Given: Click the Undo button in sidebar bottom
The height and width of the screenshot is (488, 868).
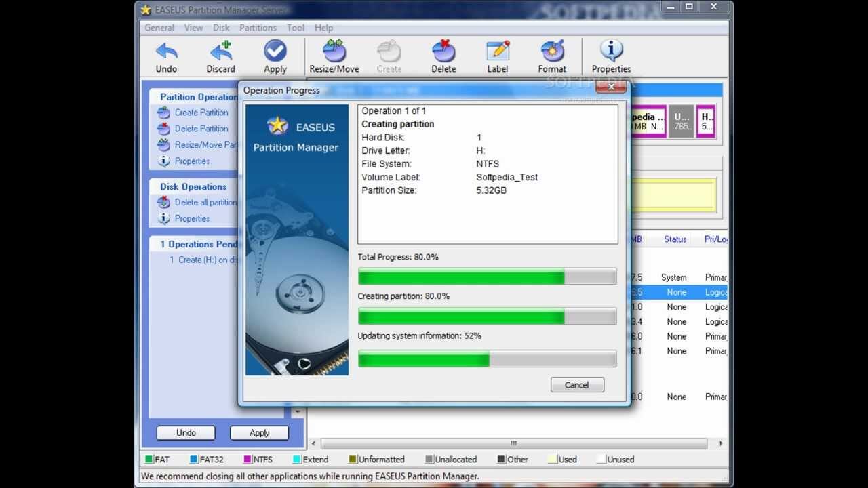Looking at the screenshot, I should [x=186, y=432].
